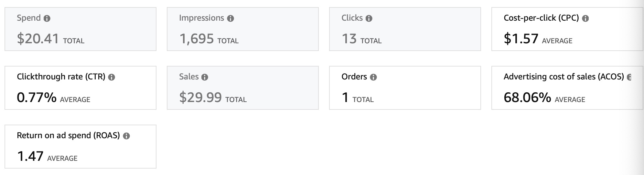This screenshot has width=644, height=175.
Task: Click the $1.57 average CPC value
Action: 521,39
